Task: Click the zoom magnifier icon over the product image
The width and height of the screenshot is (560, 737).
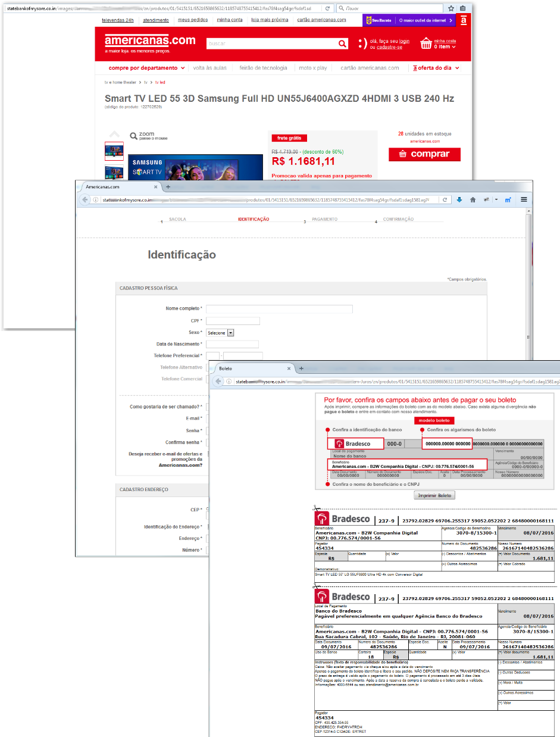Action: (134, 136)
